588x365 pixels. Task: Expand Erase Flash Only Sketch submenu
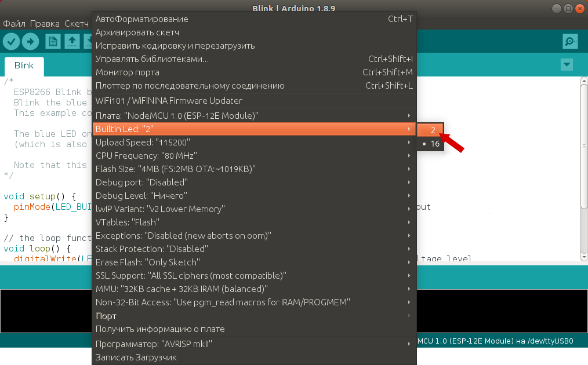click(x=254, y=262)
